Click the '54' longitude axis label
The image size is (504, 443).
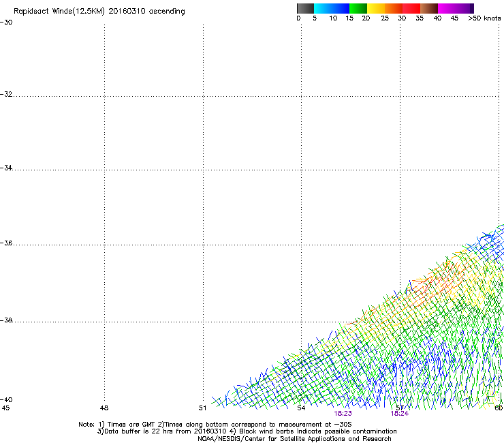[x=301, y=408]
